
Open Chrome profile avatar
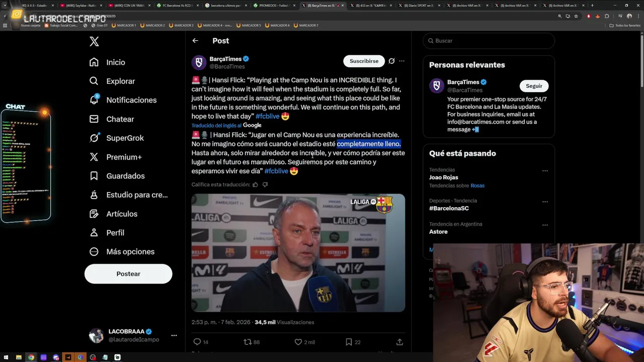tap(629, 16)
